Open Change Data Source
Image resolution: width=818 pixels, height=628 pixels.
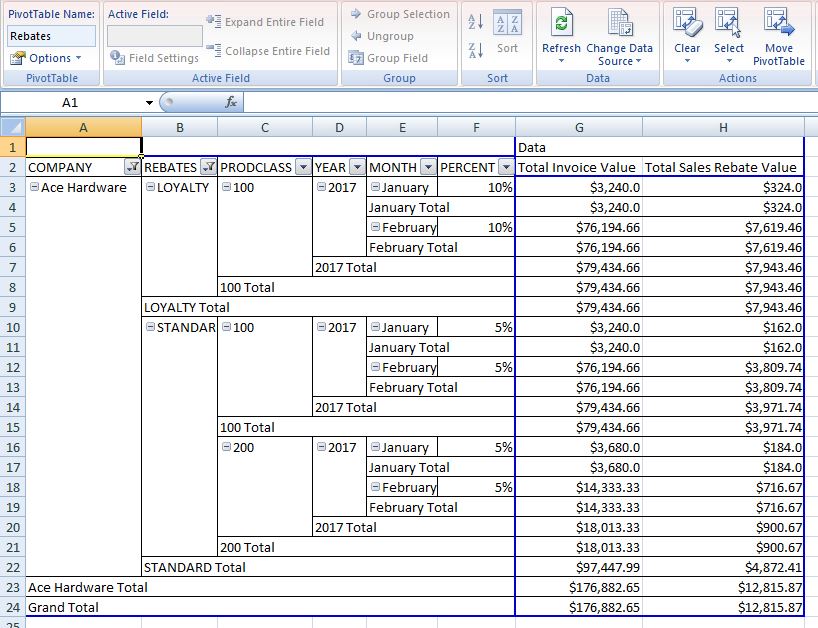tap(620, 38)
